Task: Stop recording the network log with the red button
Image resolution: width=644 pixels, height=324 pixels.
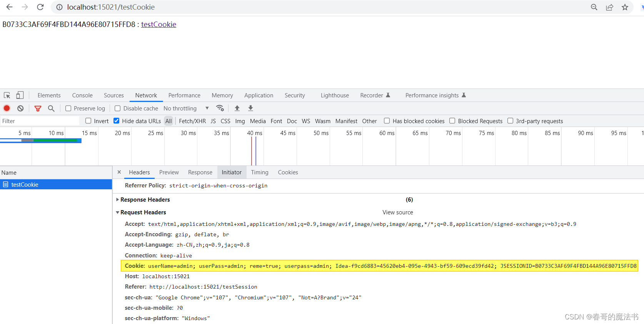Action: (x=7, y=108)
